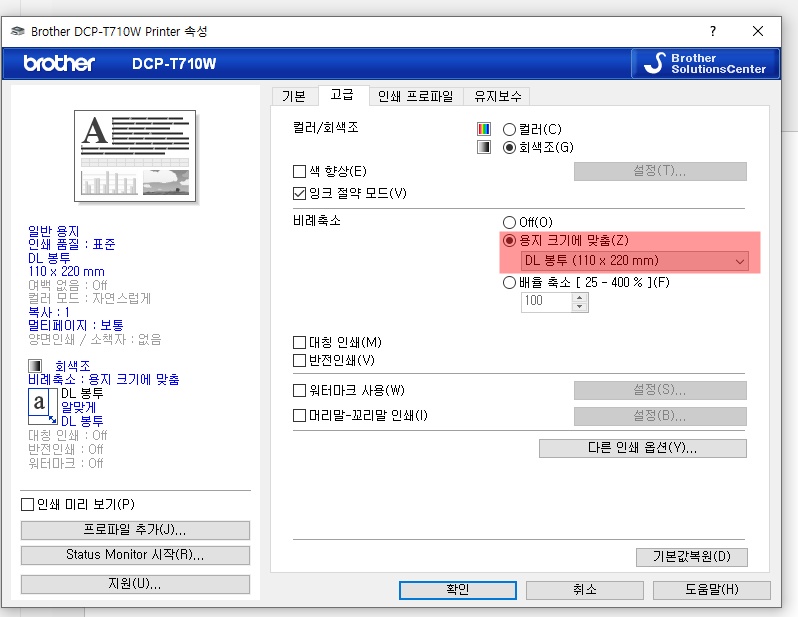The height and width of the screenshot is (617, 798).
Task: Switch to the 기본 tab
Action: 294,96
